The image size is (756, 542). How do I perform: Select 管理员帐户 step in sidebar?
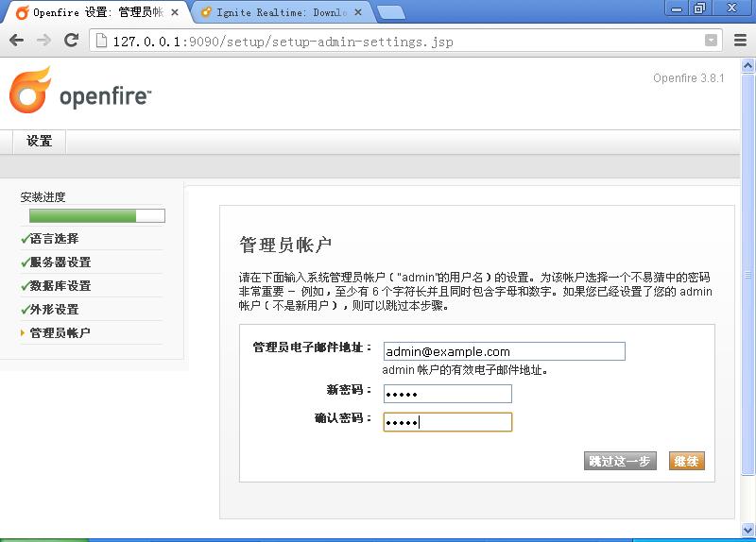(60, 333)
